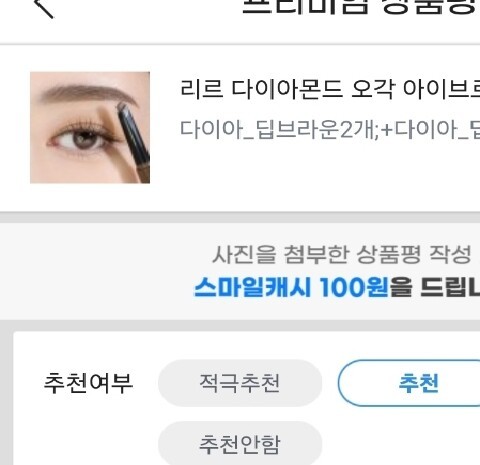Click the option text 다이아_딥브라운2개

coord(279,129)
